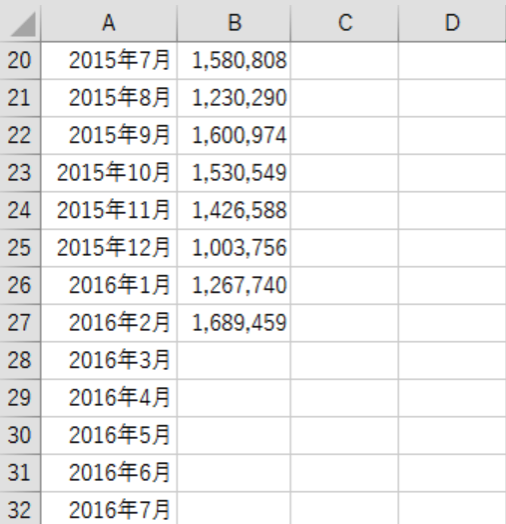Screen dimensions: 506x524
Task: Select row 32 header
Action: [x=20, y=508]
